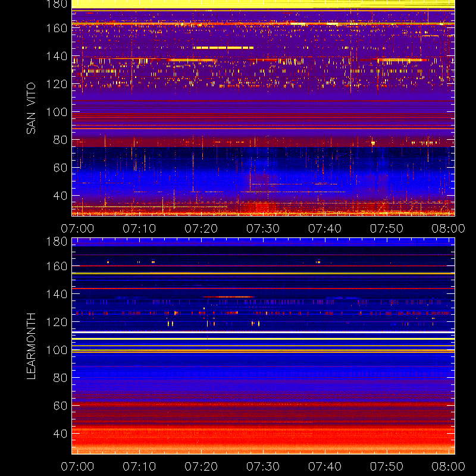Click the 08:00 time label under Learmonth plot
This screenshot has width=476, height=476.
[x=449, y=466]
